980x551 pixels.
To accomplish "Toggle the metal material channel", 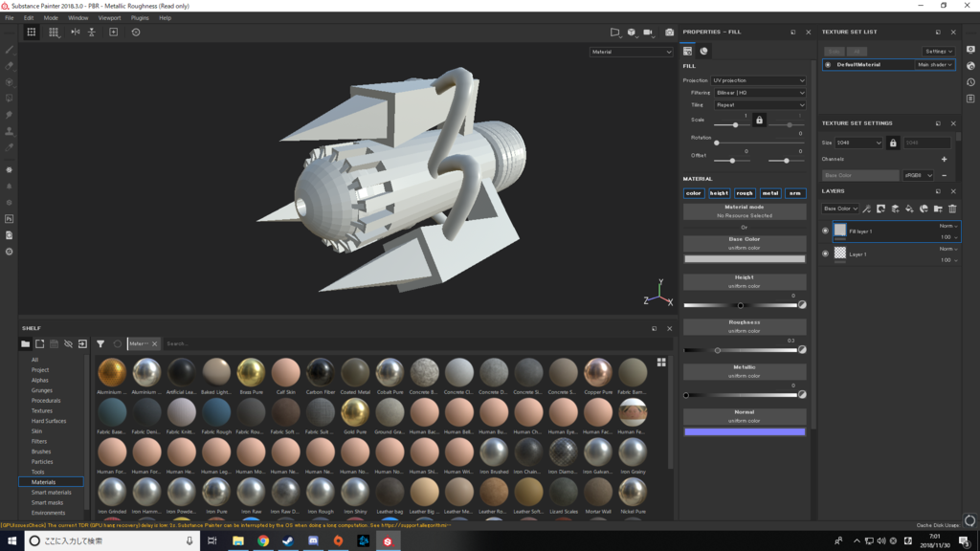I will (x=770, y=193).
